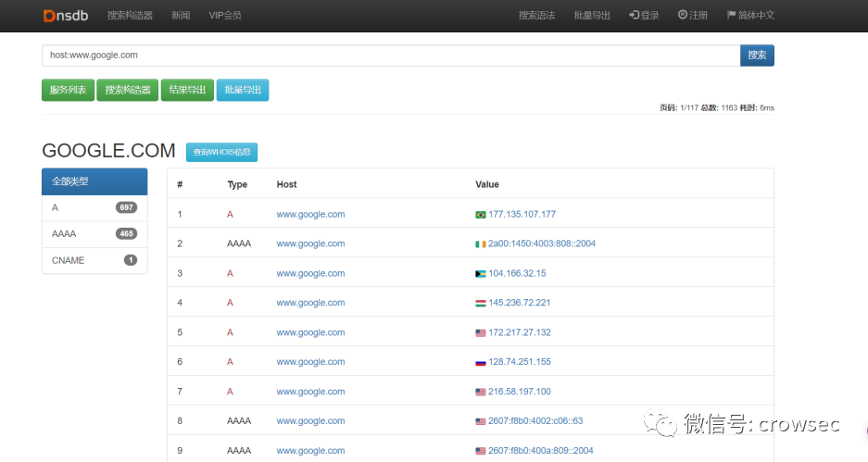Open IP 172.217.27.132
This screenshot has height=462, width=868.
coord(520,332)
